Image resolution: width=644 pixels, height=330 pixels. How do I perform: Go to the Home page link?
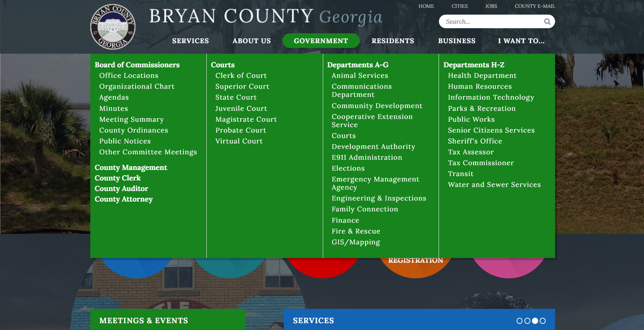pyautogui.click(x=426, y=6)
